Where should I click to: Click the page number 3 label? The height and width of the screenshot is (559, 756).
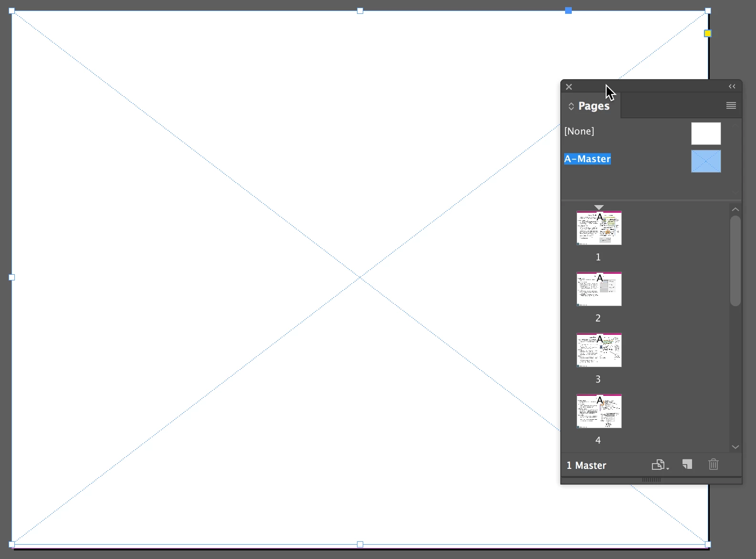coord(598,379)
